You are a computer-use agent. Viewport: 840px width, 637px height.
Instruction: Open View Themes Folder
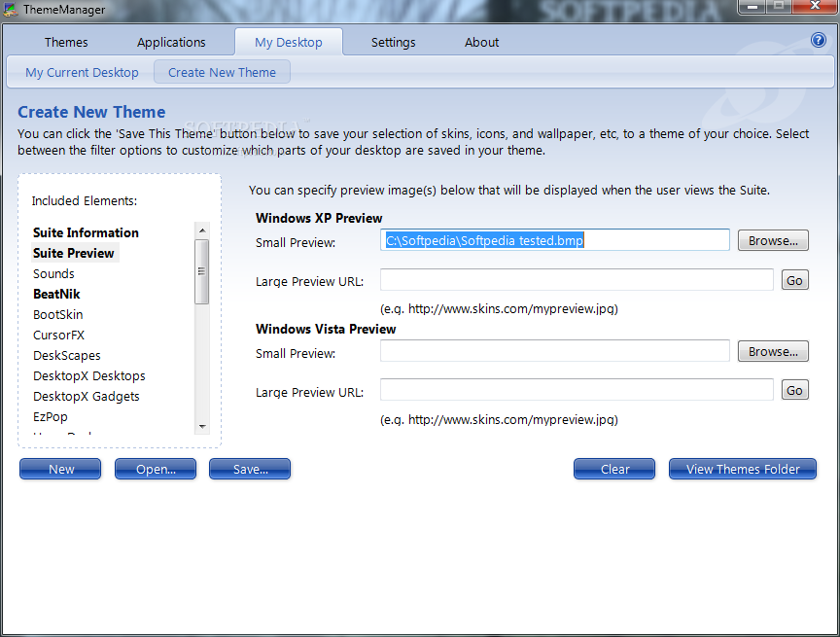(x=743, y=469)
